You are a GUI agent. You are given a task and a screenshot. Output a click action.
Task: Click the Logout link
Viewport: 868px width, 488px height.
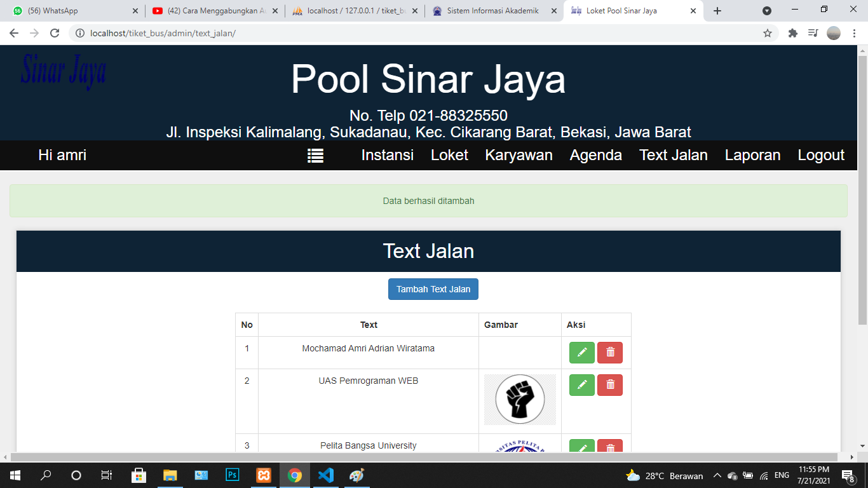[x=820, y=155]
